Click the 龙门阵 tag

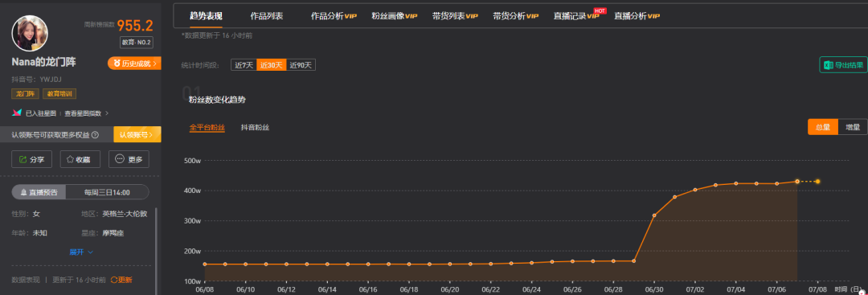(24, 94)
